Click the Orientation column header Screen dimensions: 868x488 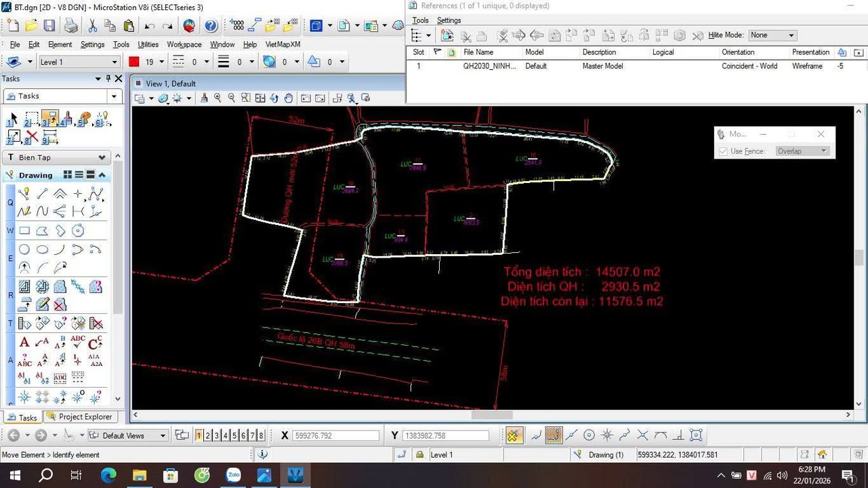(738, 52)
